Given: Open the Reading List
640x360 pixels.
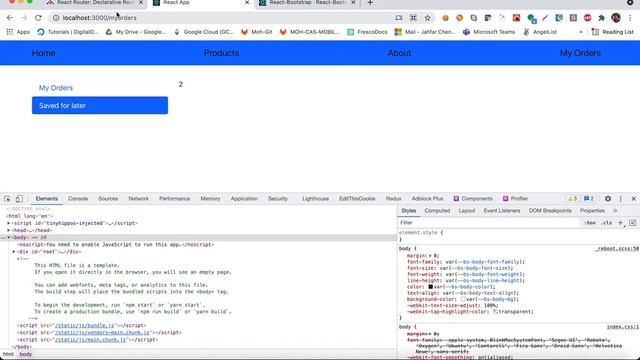Looking at the screenshot, I should (612, 32).
